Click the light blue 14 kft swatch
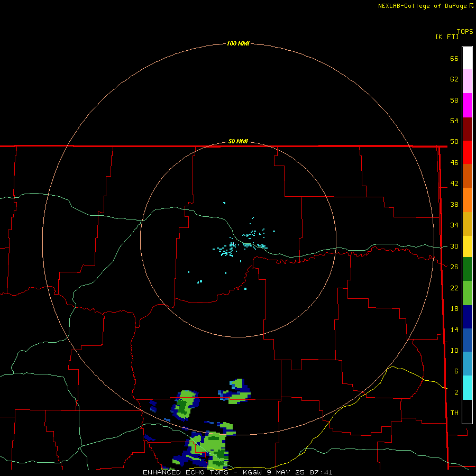Screen dimensions: 476x476 (467, 364)
